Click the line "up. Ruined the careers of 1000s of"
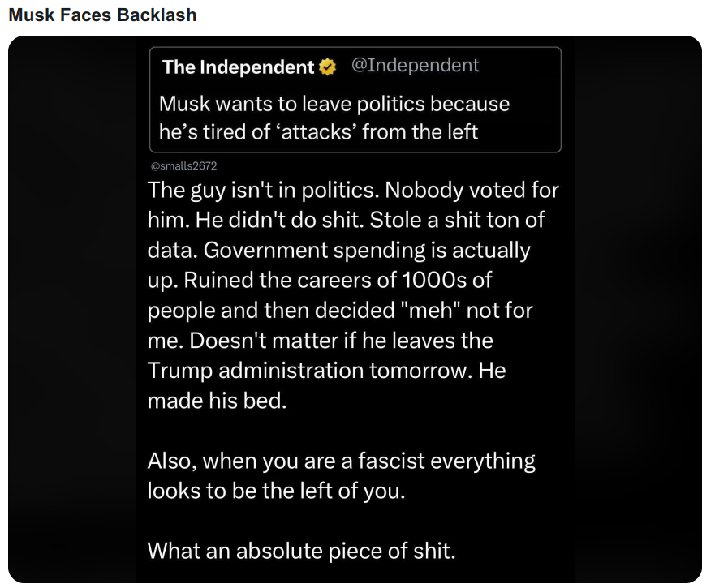The height and width of the screenshot is (588, 715). 320,281
